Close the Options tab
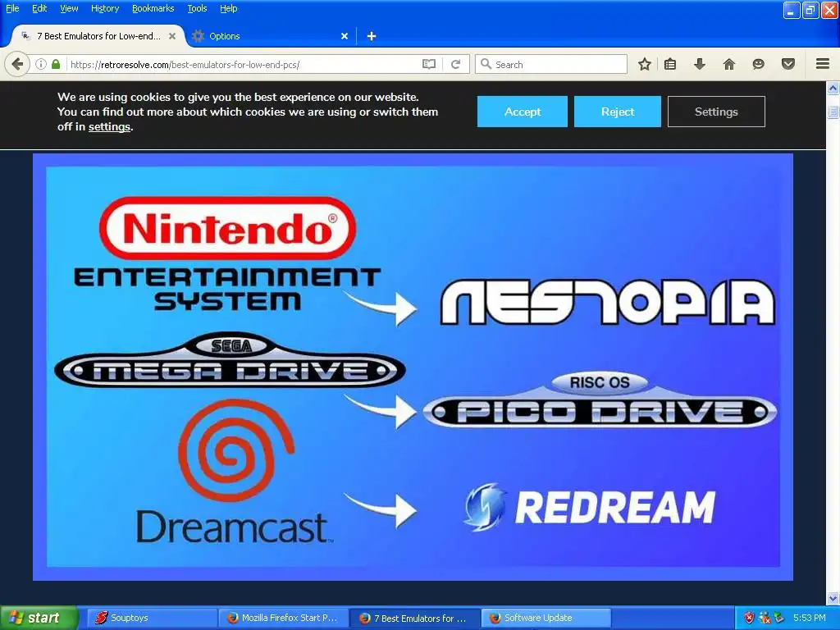840x630 pixels. click(x=345, y=36)
